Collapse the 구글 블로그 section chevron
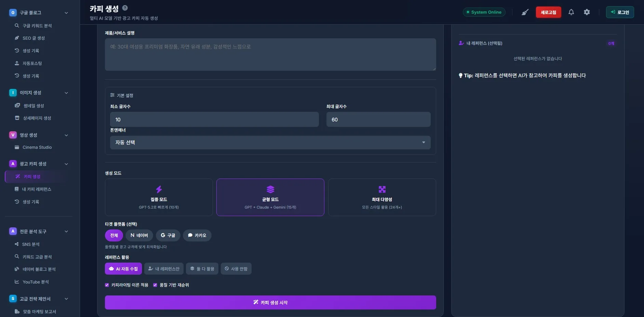The height and width of the screenshot is (317, 644). tap(66, 13)
